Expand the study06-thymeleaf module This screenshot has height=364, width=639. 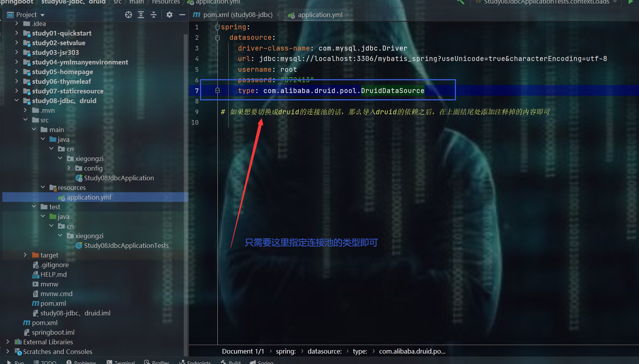pyautogui.click(x=17, y=81)
